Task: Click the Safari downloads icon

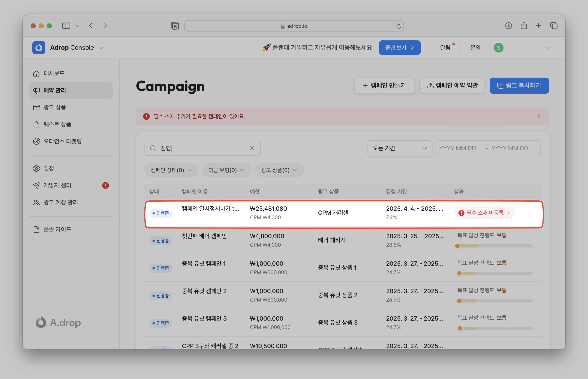Action: [x=509, y=26]
